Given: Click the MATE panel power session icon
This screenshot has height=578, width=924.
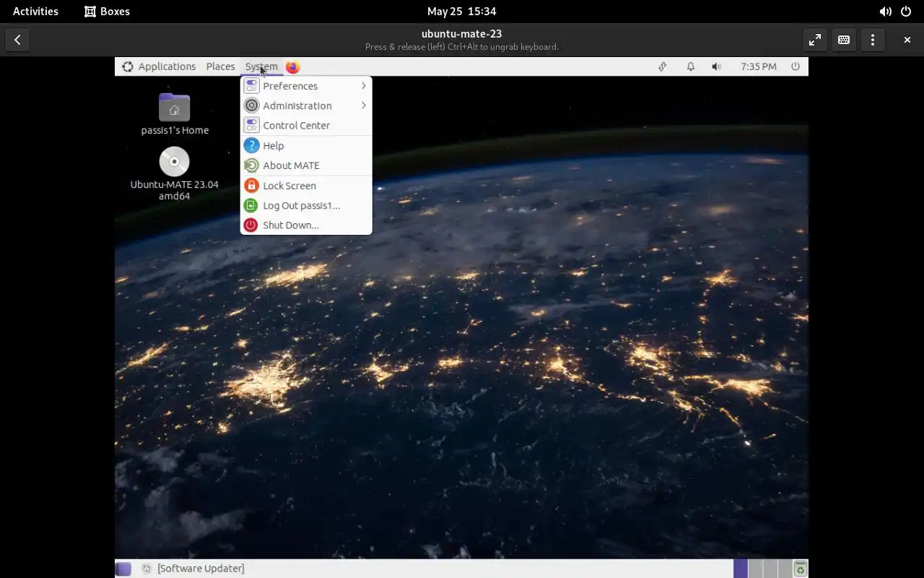Looking at the screenshot, I should (x=796, y=66).
